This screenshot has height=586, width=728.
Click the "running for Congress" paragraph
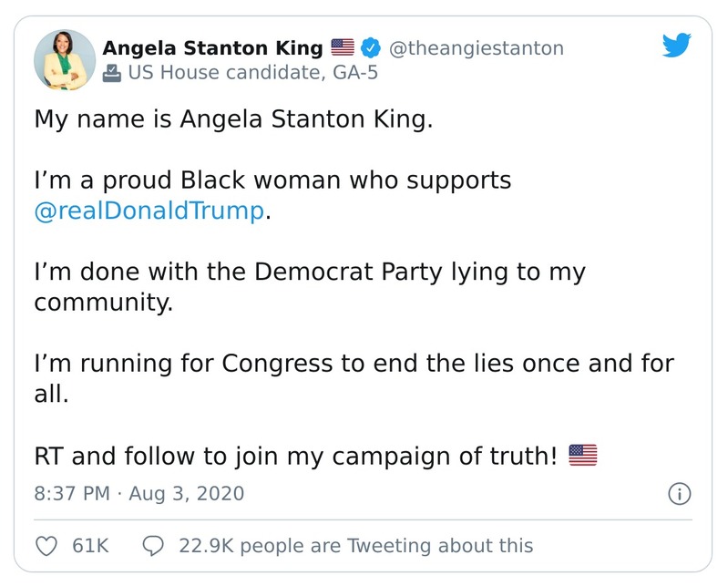354,378
